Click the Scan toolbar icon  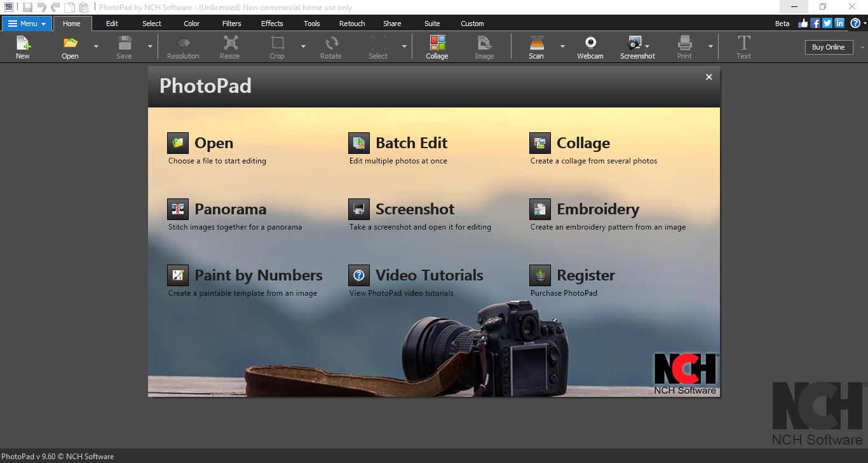click(x=536, y=43)
